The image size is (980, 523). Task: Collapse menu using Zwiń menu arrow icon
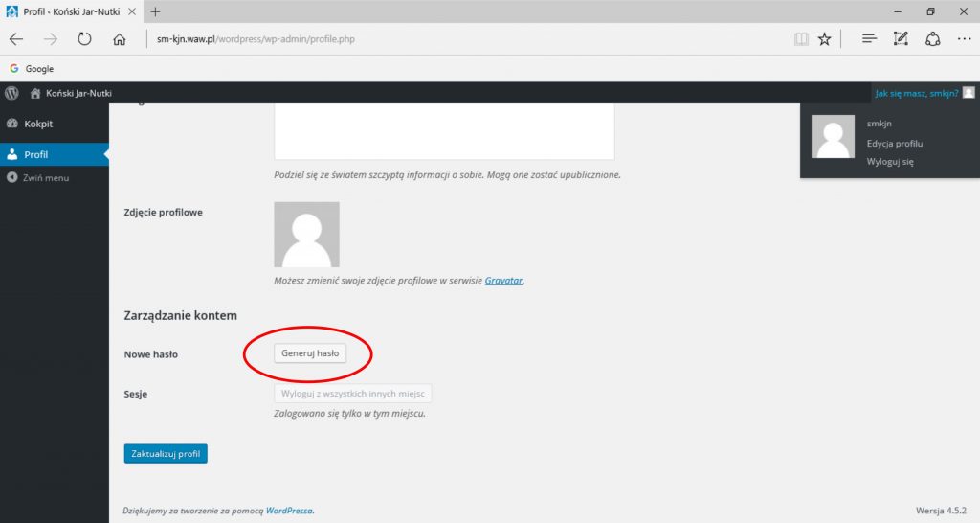[11, 177]
